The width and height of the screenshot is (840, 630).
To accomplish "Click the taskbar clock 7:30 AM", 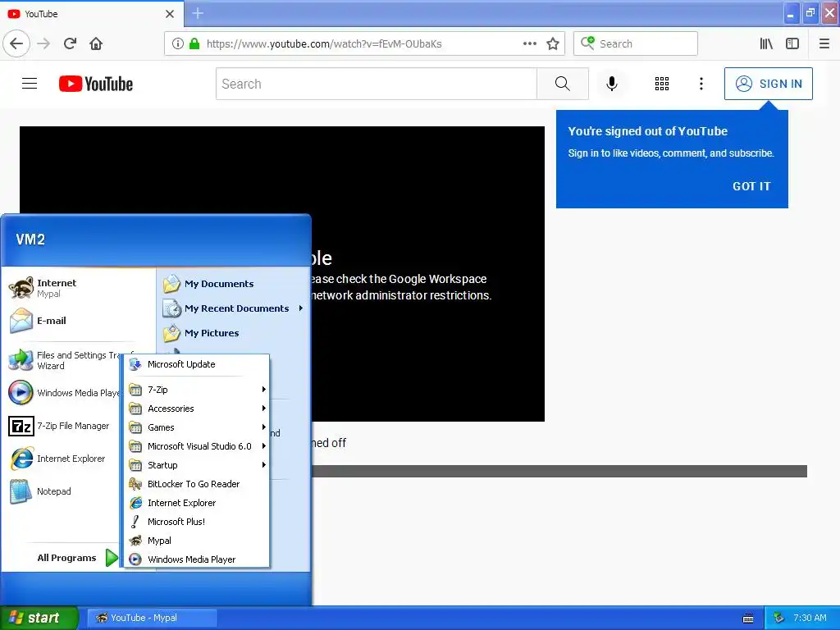I will [810, 618].
